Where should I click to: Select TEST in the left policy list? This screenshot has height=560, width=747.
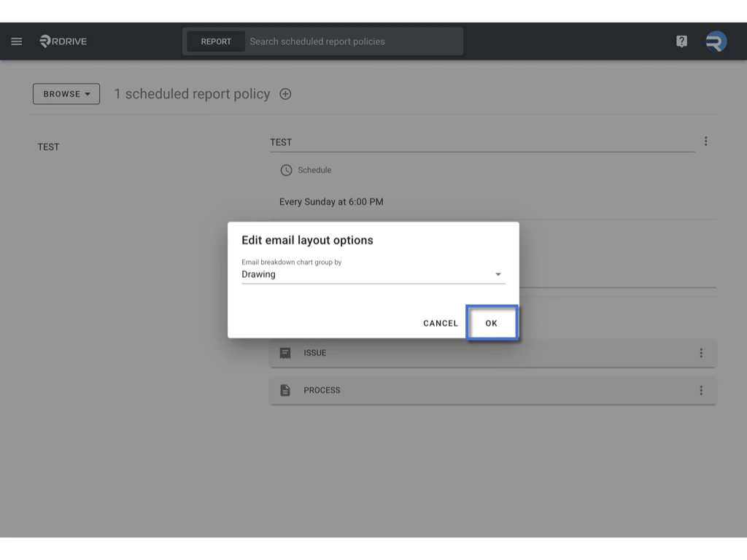point(48,147)
